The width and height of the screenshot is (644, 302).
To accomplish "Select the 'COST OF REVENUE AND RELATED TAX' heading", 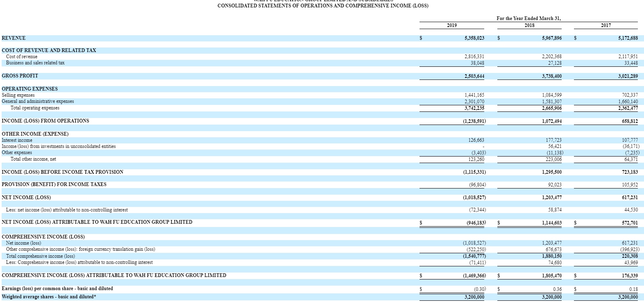I will 49,50.
